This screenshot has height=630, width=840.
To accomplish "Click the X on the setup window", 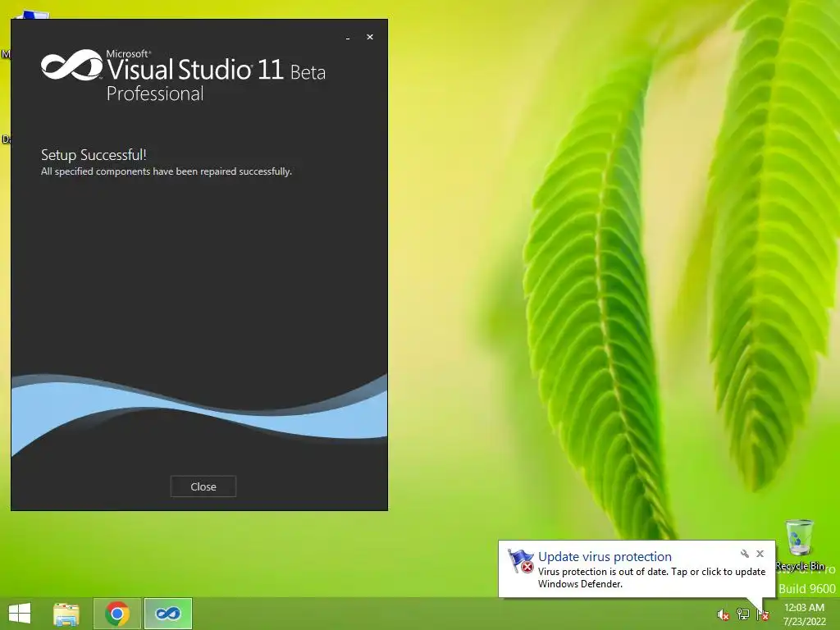I will click(370, 37).
